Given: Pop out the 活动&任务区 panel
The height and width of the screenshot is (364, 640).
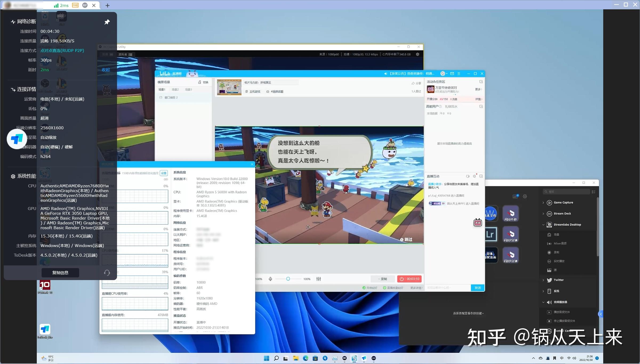Looking at the screenshot, I should 481,82.
